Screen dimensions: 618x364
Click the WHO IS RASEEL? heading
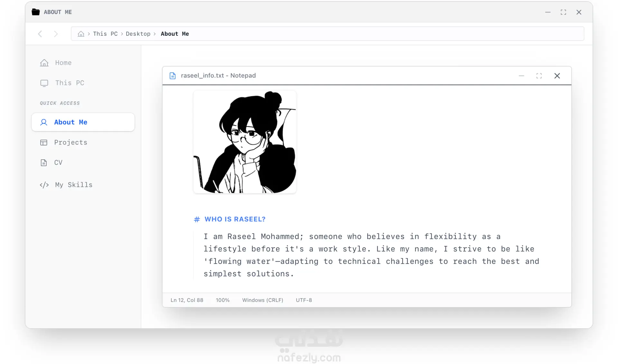click(235, 219)
